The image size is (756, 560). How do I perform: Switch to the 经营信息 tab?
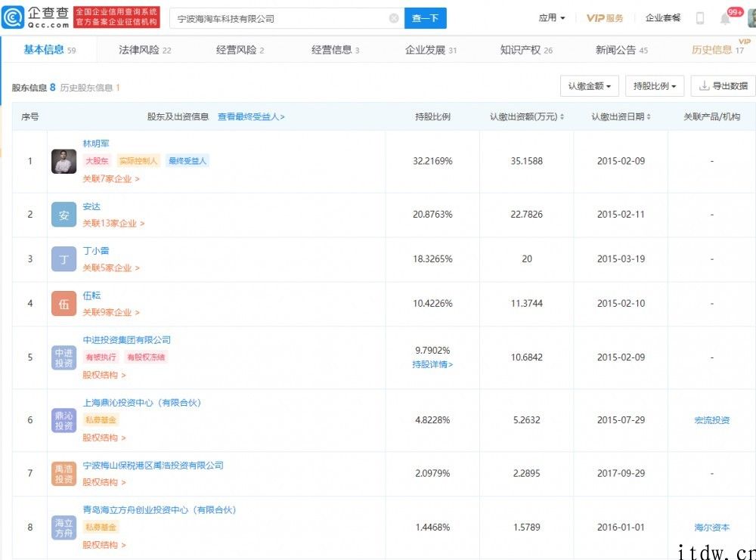point(335,50)
